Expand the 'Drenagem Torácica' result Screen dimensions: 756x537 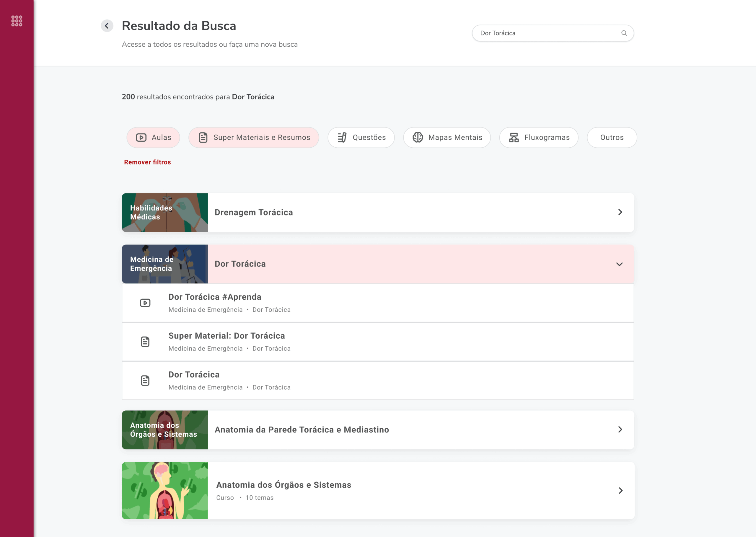coord(620,212)
